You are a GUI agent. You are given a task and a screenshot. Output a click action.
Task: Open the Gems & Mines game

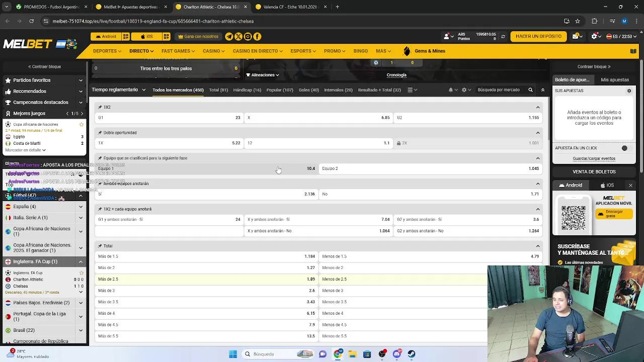(x=424, y=51)
